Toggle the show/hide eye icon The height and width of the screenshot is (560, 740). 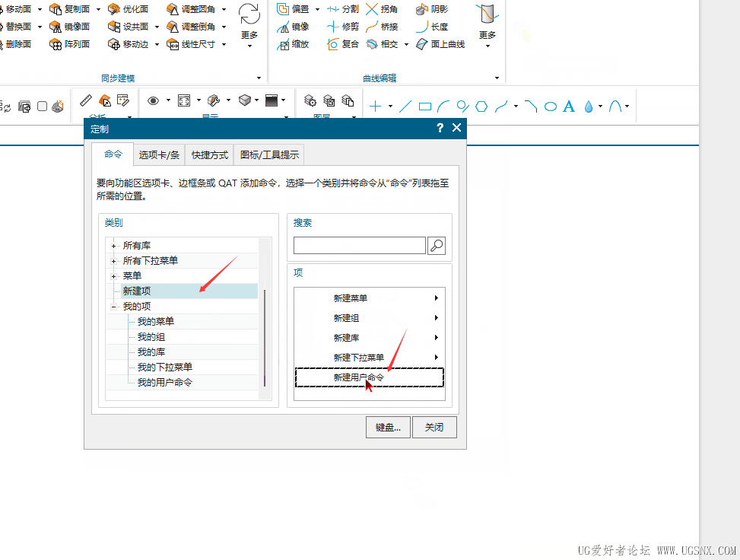point(153,100)
